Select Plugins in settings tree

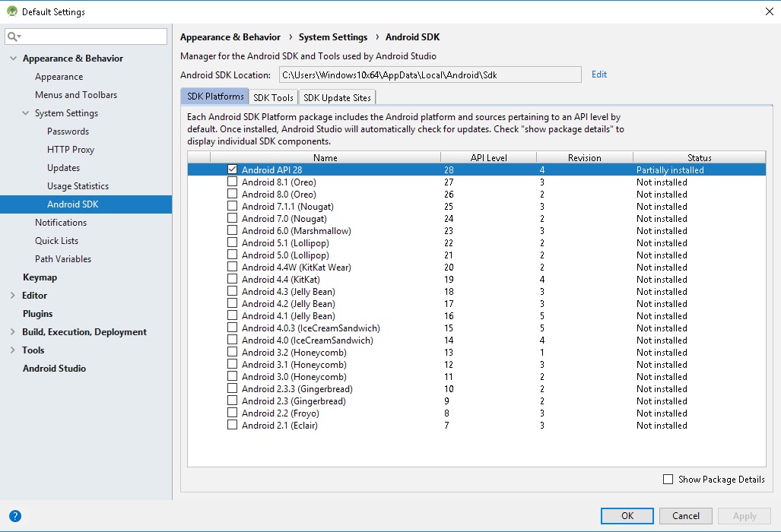point(37,314)
